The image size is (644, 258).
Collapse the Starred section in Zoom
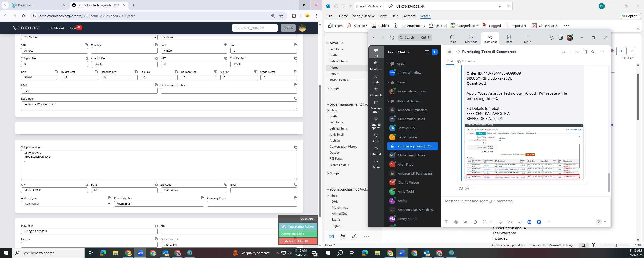(388, 82)
